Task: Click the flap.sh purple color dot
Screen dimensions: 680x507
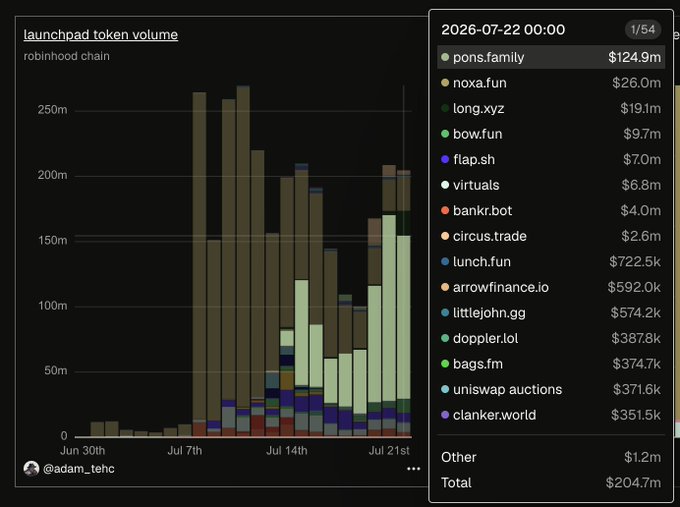Action: (445, 160)
